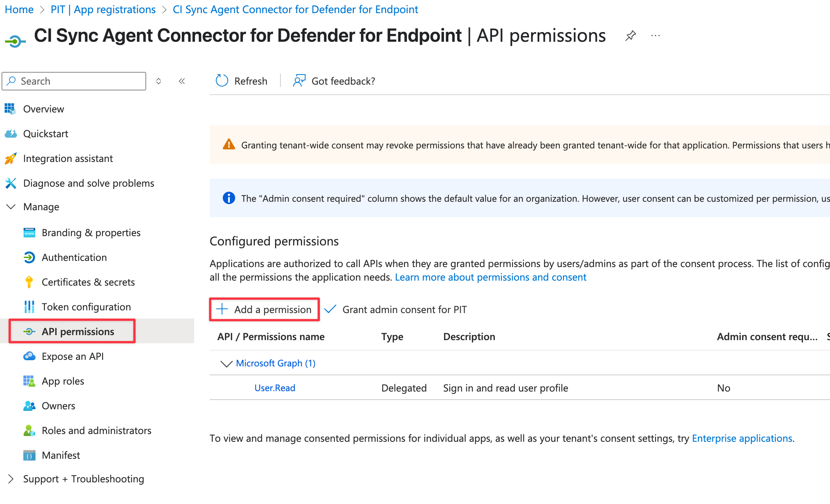830x504 pixels.
Task: Click the Quickstart cloud icon
Action: click(10, 134)
